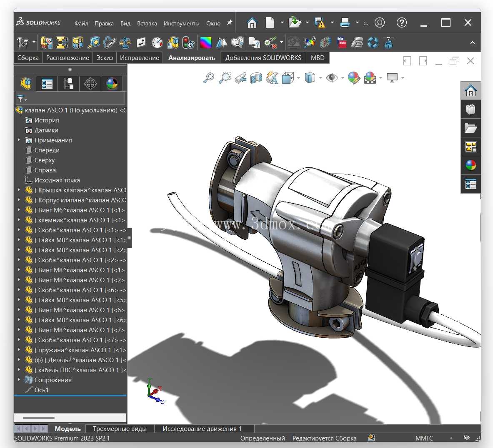The width and height of the screenshot is (493, 448).
Task: Open the Трехмерные виды bottom tab
Action: click(120, 428)
